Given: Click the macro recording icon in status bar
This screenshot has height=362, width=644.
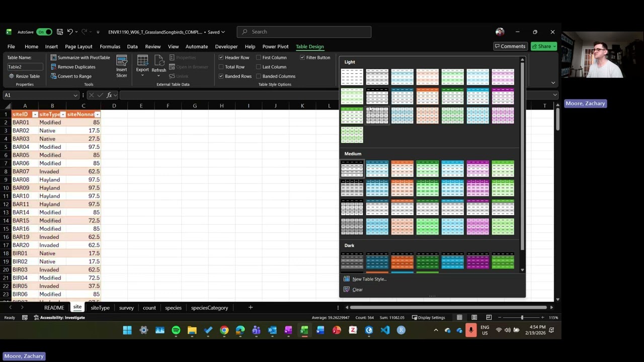Looking at the screenshot, I should click(24, 318).
